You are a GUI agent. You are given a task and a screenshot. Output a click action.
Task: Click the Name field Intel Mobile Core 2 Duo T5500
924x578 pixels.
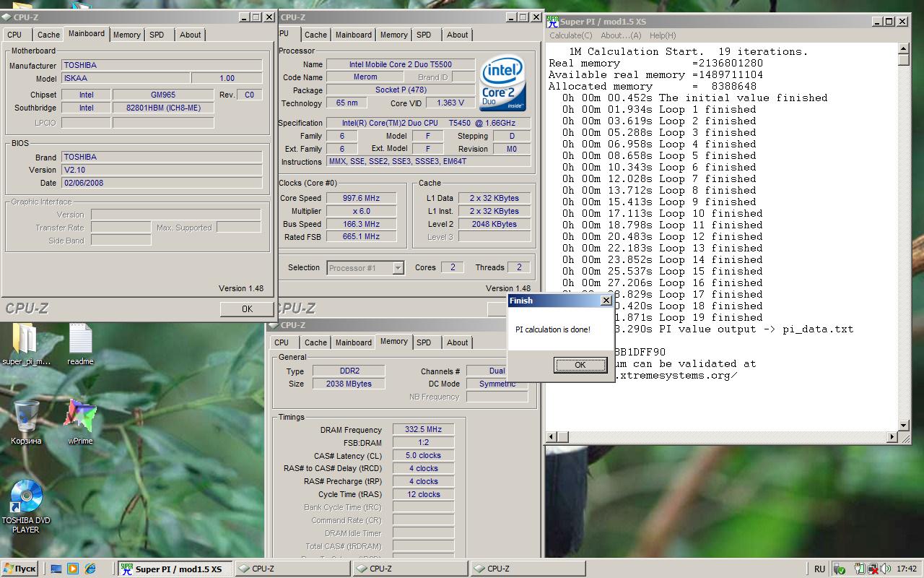pyautogui.click(x=401, y=64)
